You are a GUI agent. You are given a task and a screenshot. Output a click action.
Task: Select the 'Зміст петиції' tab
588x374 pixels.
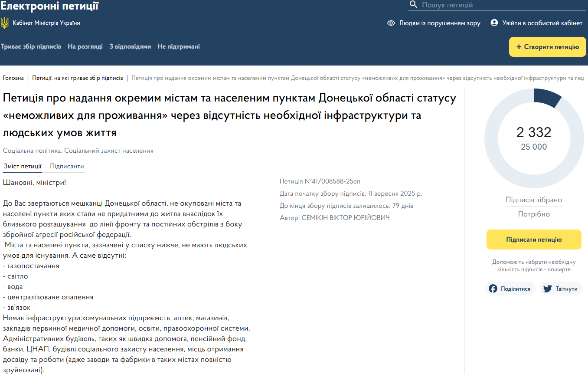23,166
